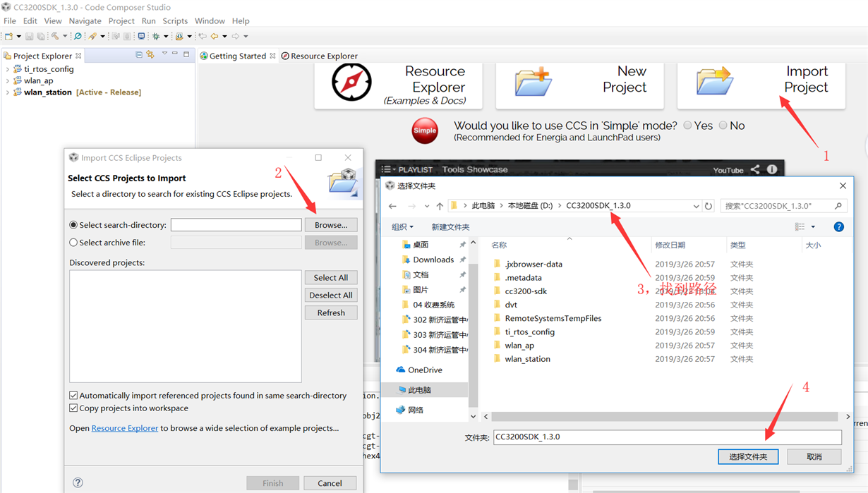Image resolution: width=868 pixels, height=493 pixels.
Task: Click the Resource Explorer compass icon
Action: (x=351, y=83)
